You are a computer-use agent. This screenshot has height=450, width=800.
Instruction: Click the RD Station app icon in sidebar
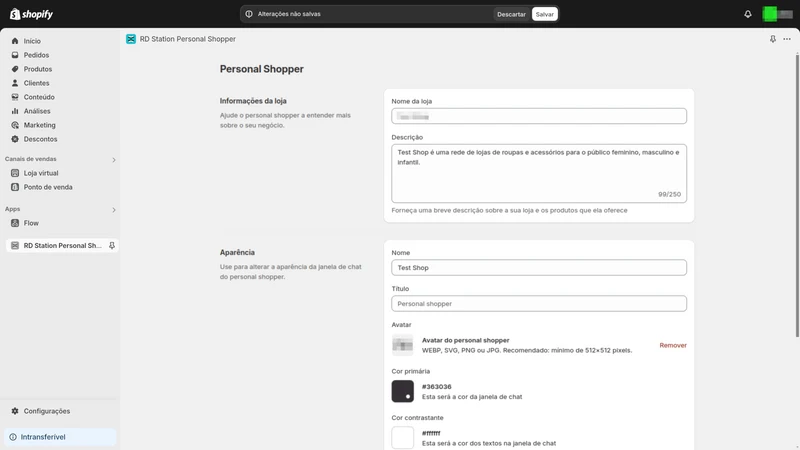(x=15, y=245)
